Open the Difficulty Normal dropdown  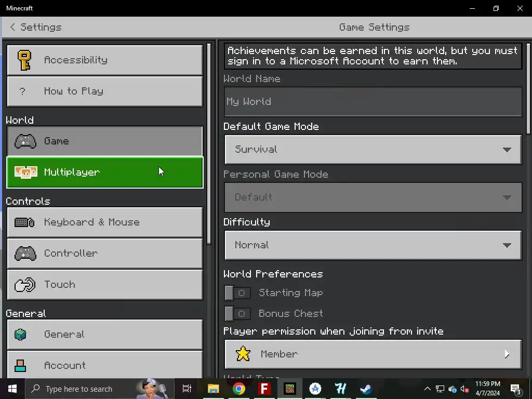coord(373,245)
